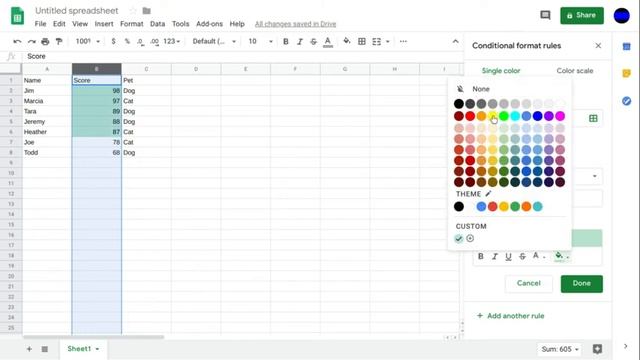
Task: Increase decimal places
Action: (155, 41)
